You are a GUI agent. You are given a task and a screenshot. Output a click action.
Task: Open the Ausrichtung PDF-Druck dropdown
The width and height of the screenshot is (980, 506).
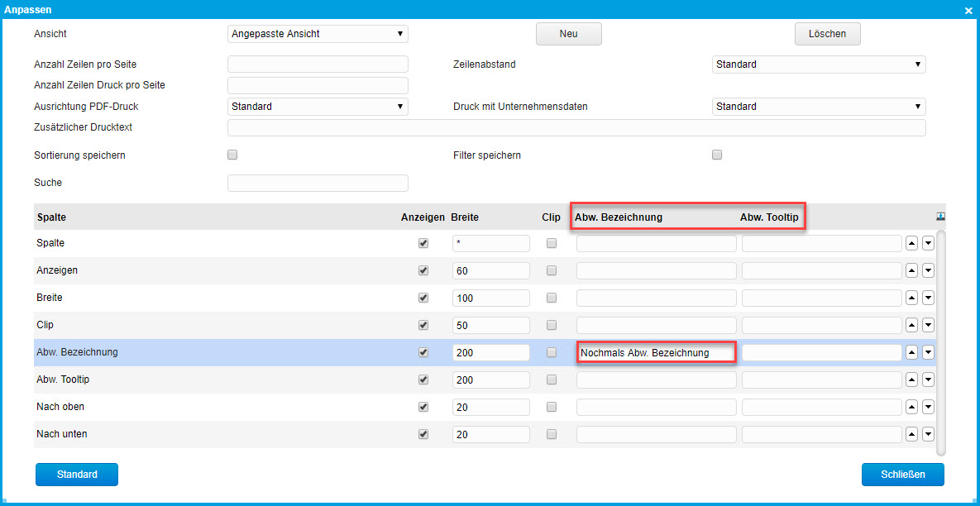click(x=318, y=107)
